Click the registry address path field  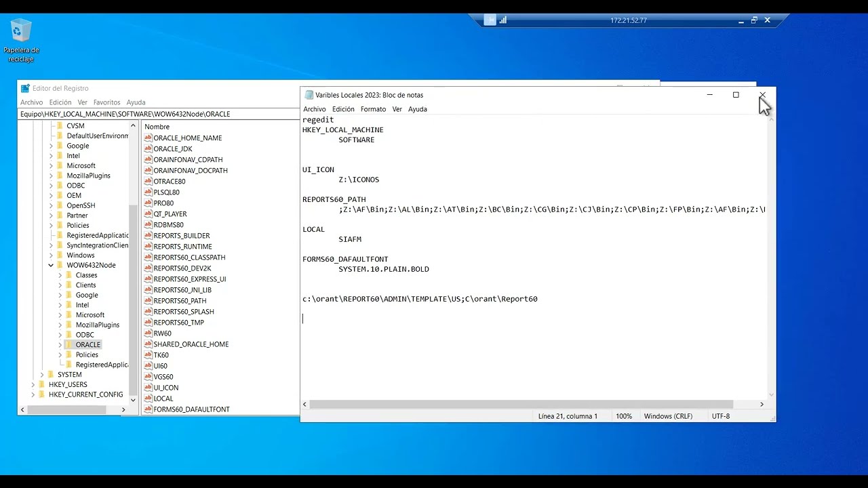click(159, 114)
